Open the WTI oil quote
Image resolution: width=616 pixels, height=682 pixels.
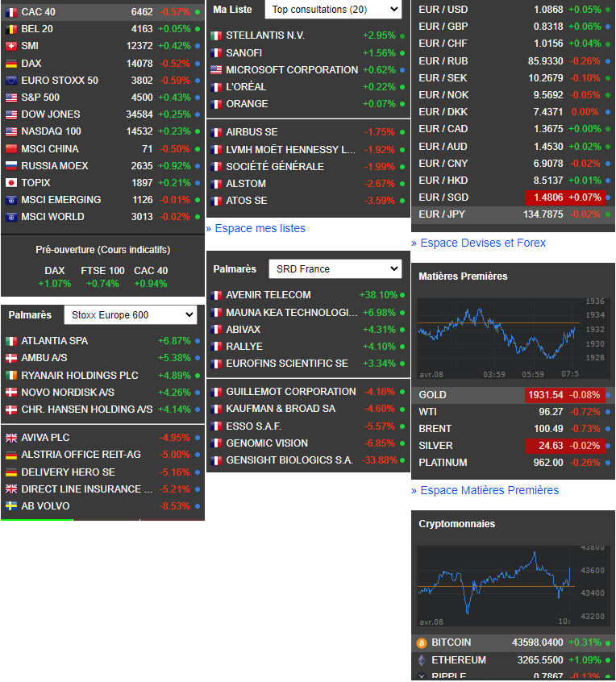(514, 412)
